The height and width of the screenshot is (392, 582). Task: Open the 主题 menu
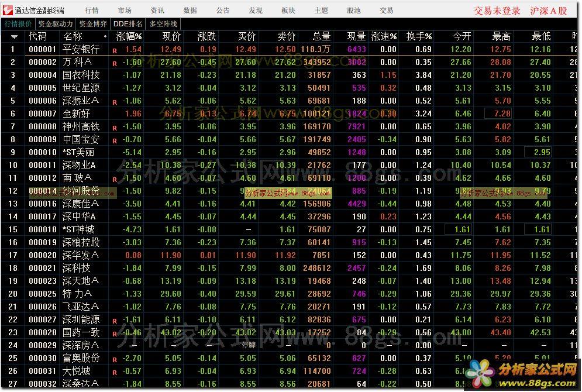click(x=321, y=11)
